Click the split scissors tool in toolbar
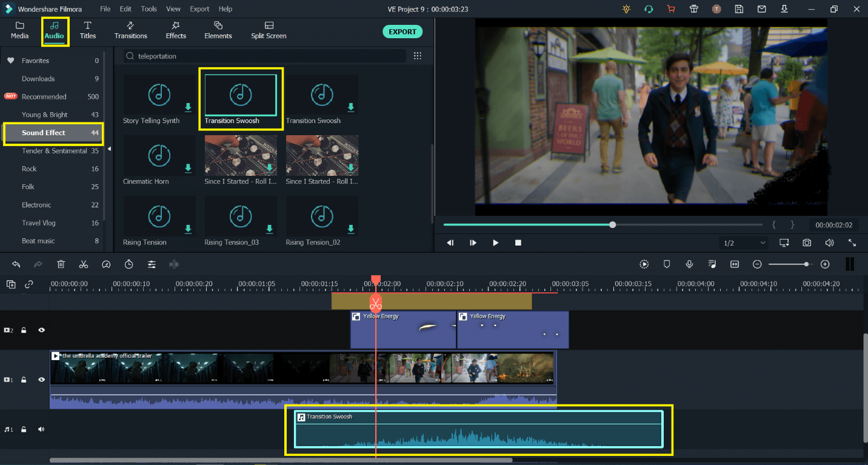 [84, 264]
